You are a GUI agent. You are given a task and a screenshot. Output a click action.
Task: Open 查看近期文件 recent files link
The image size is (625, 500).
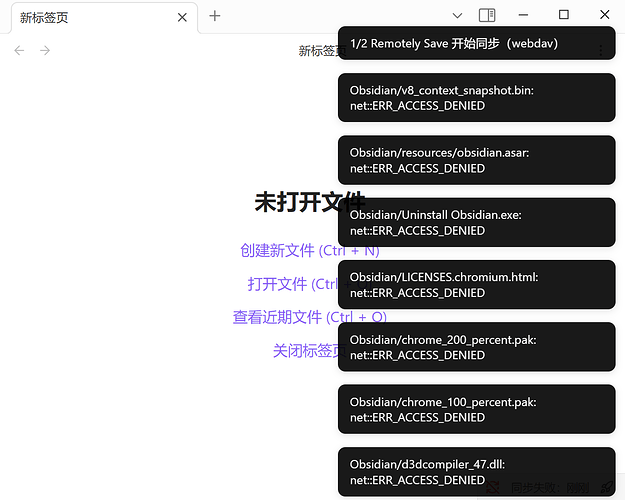point(310,317)
